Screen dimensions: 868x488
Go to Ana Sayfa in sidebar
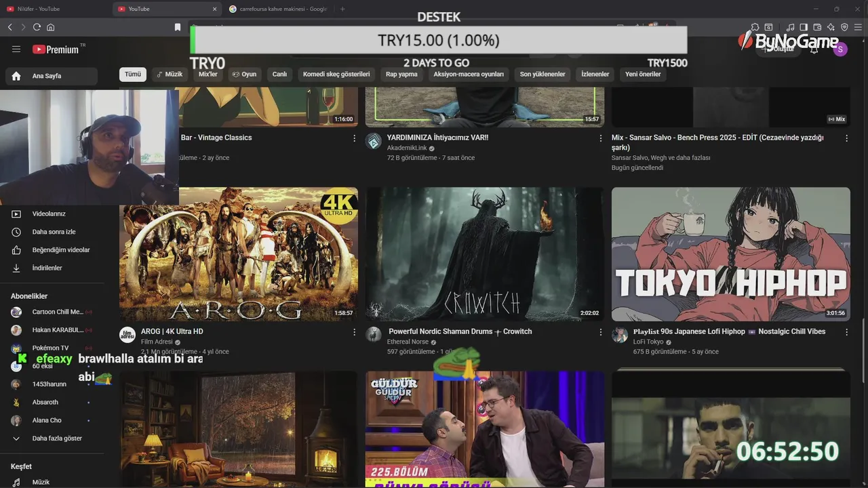pyautogui.click(x=52, y=76)
